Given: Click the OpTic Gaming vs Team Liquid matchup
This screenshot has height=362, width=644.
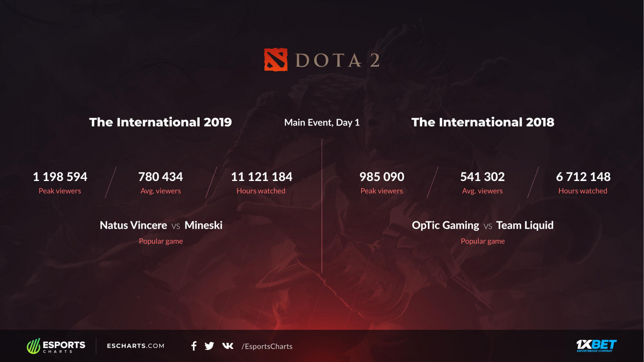Looking at the screenshot, I should pos(483,225).
